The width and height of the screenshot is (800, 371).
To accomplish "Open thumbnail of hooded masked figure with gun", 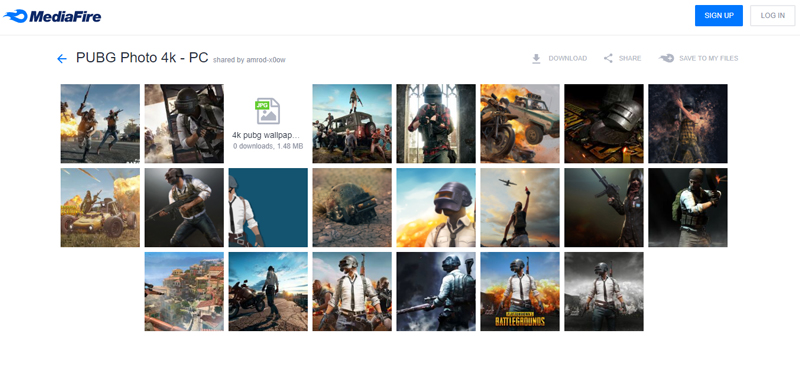I will tap(604, 208).
